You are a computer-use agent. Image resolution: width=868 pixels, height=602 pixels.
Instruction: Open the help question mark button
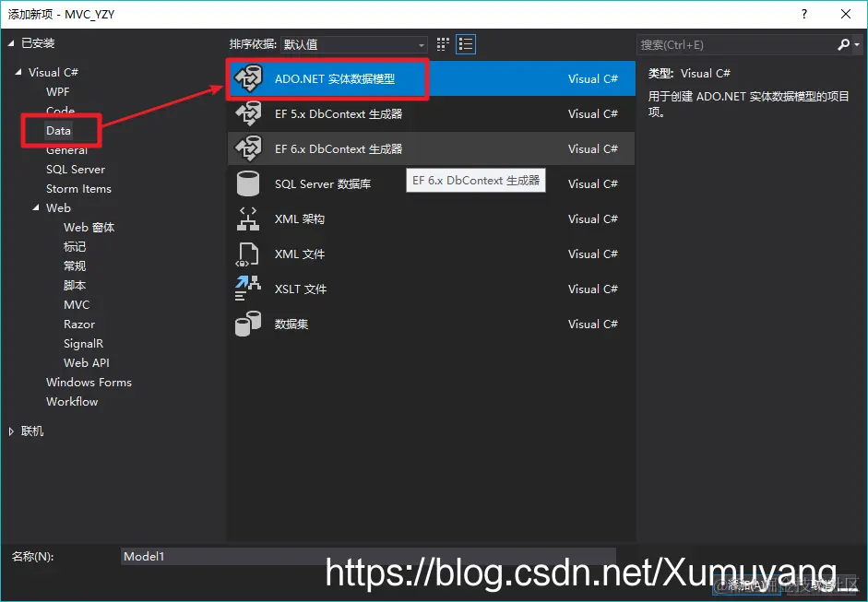point(804,15)
